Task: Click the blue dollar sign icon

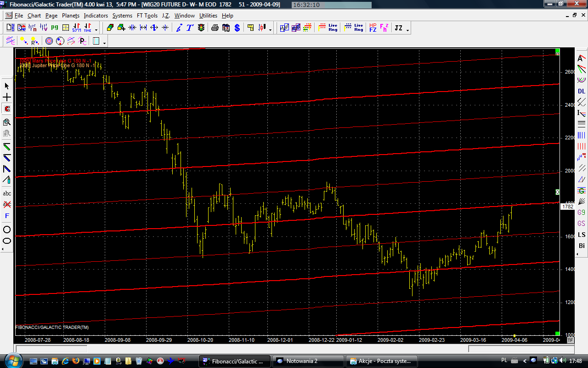Action: (237, 28)
